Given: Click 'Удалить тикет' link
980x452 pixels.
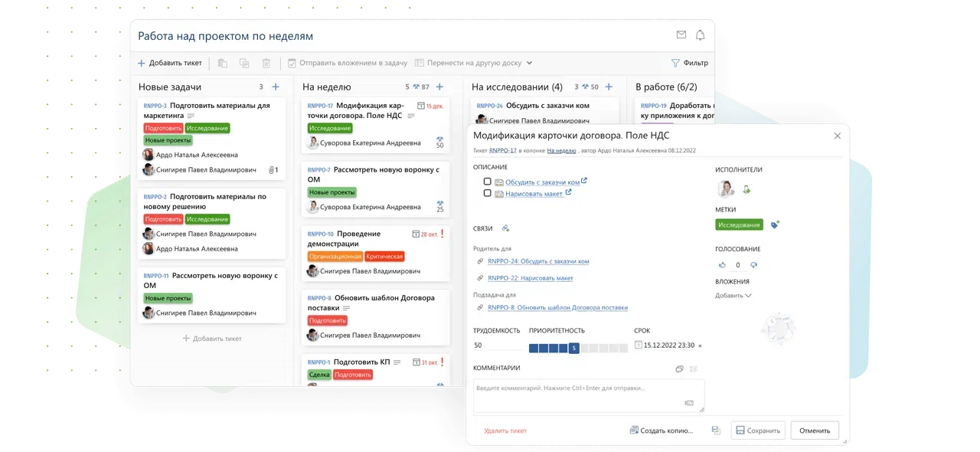Looking at the screenshot, I should [x=505, y=431].
